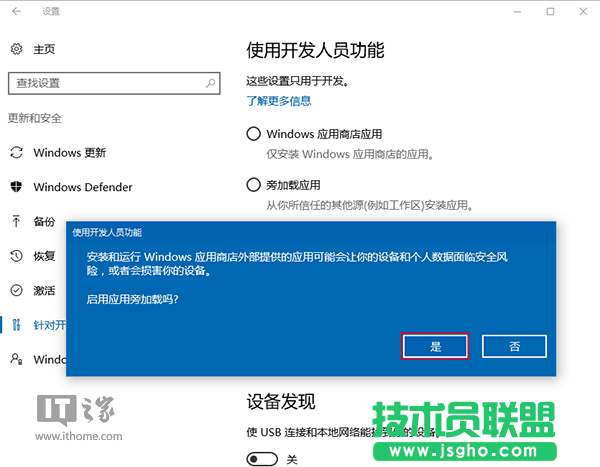Open the 备份 section
This screenshot has width=600, height=467.
click(44, 222)
